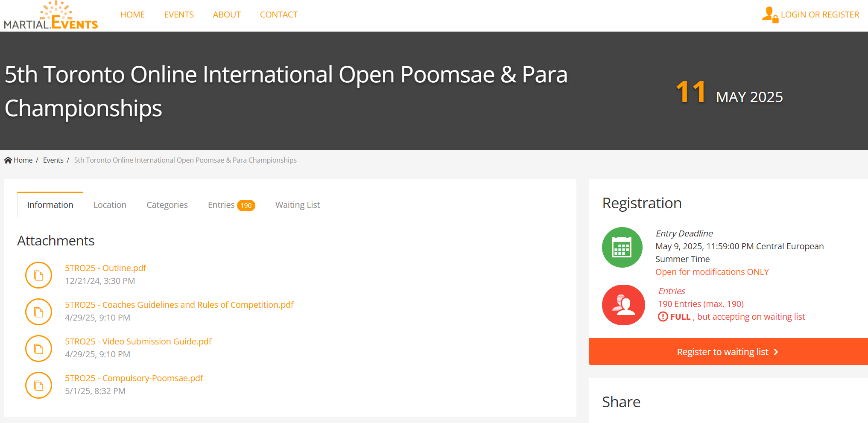Switch to the Categories tab
The image size is (868, 423).
167,205
